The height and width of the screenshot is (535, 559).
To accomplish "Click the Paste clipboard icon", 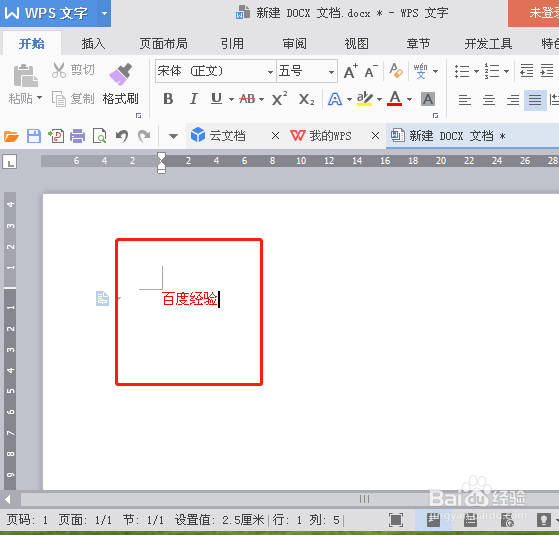I will 25,75.
